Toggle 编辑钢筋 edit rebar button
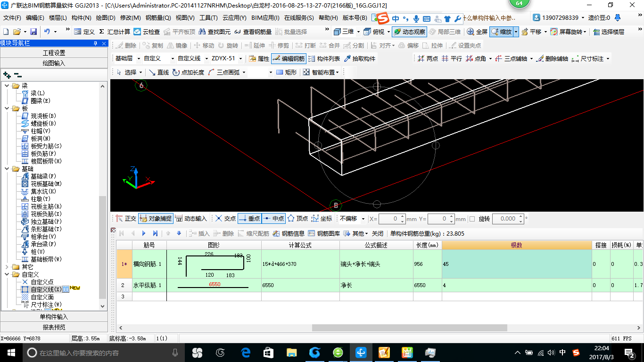This screenshot has width=644, height=362. pos(289,59)
